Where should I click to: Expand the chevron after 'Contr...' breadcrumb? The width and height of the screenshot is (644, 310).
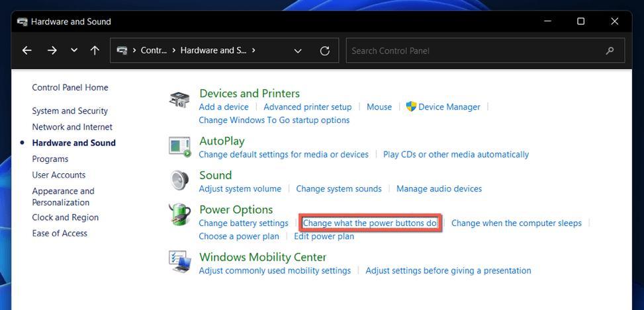click(173, 50)
